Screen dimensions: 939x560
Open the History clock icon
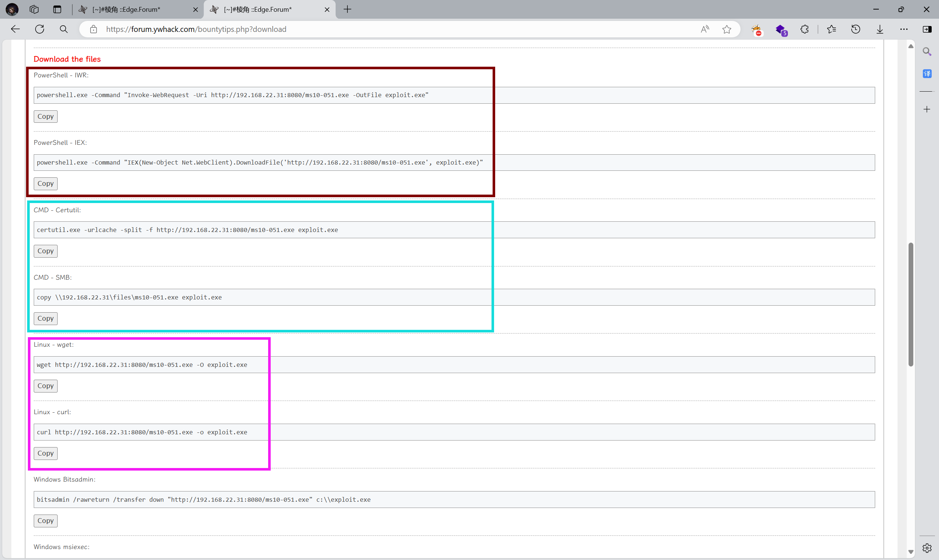(856, 29)
